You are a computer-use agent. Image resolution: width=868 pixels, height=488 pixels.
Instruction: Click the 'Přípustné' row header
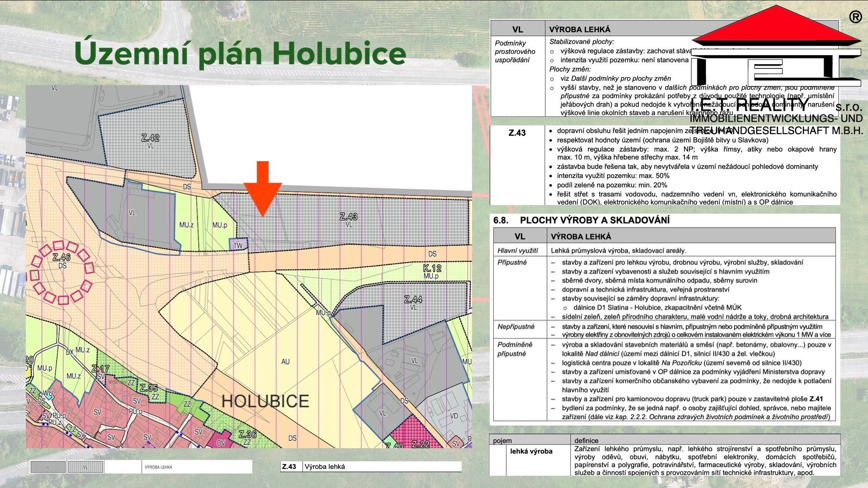pyautogui.click(x=512, y=263)
